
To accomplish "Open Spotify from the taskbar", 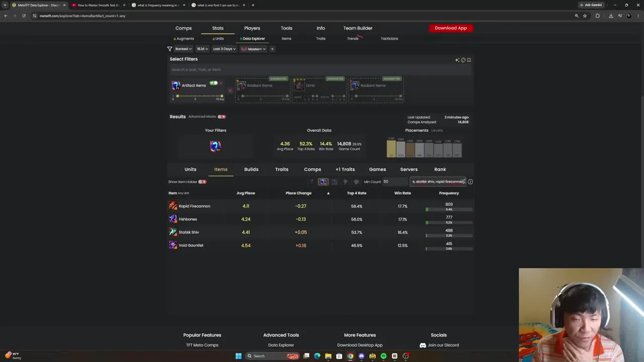I will [x=383, y=356].
